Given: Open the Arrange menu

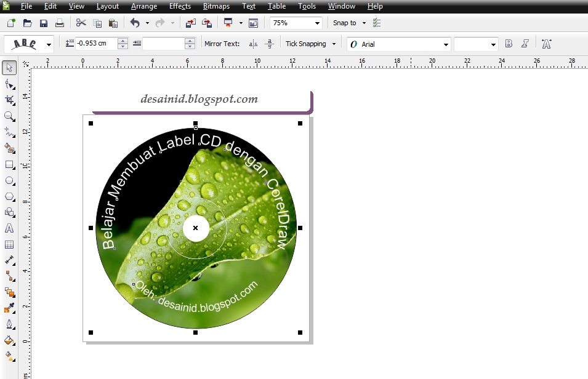Looking at the screenshot, I should pyautogui.click(x=144, y=6).
